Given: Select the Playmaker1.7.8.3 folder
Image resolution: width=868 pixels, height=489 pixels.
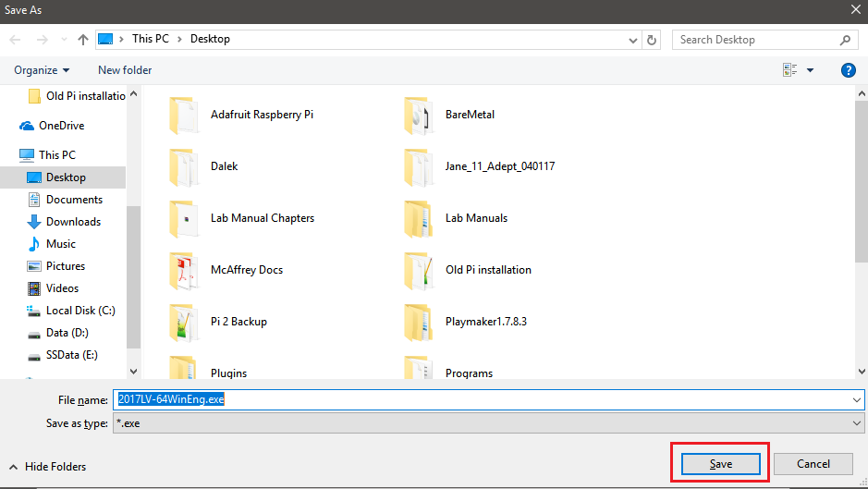Looking at the screenshot, I should click(485, 322).
